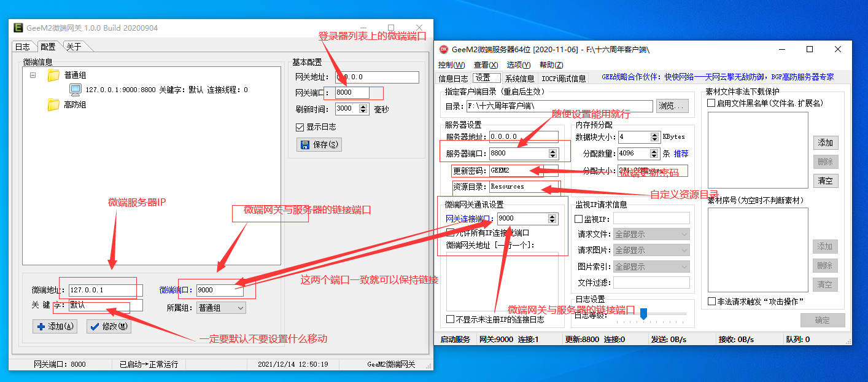Collapse the 普通组 tree node
This screenshot has height=382, width=868.
[33, 75]
